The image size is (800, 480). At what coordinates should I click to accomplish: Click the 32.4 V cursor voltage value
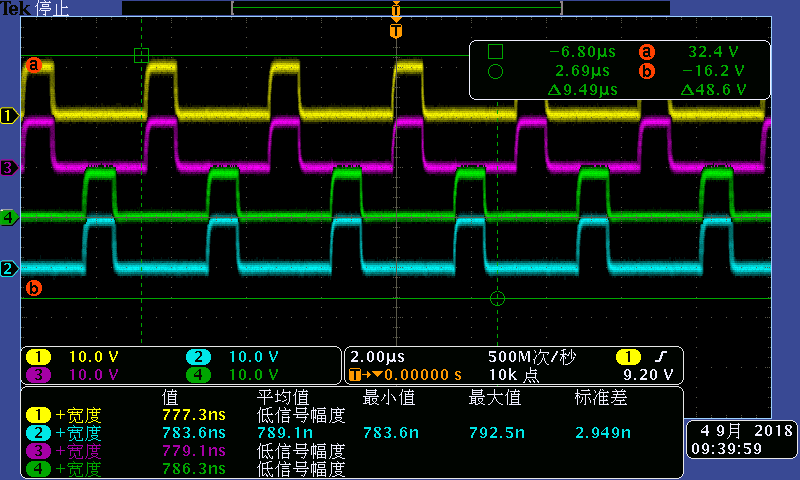click(x=713, y=52)
